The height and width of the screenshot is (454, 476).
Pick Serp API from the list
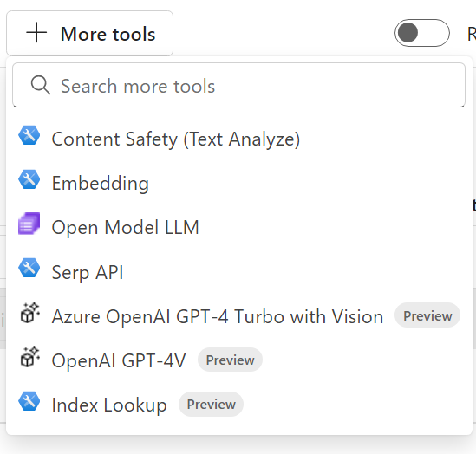click(x=239, y=272)
